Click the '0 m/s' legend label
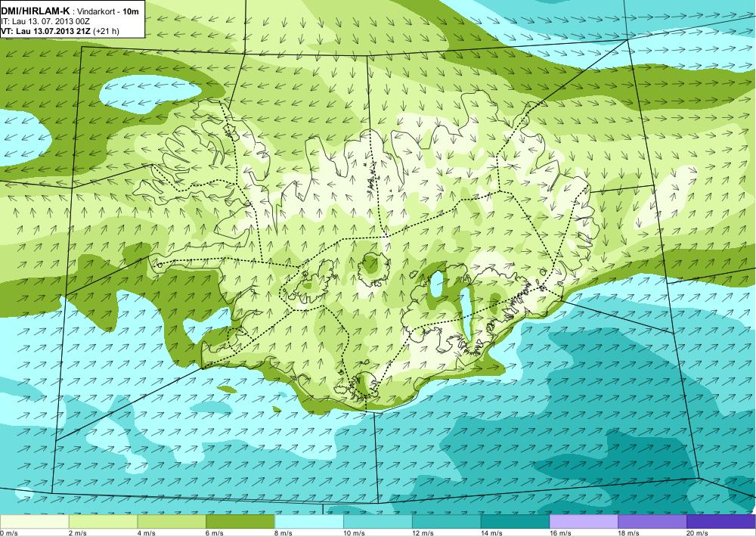The width and height of the screenshot is (756, 537). pyautogui.click(x=9, y=533)
